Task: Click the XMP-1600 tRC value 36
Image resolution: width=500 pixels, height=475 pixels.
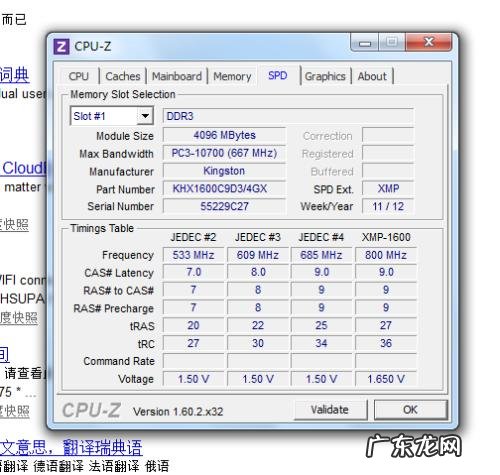Action: (x=386, y=343)
